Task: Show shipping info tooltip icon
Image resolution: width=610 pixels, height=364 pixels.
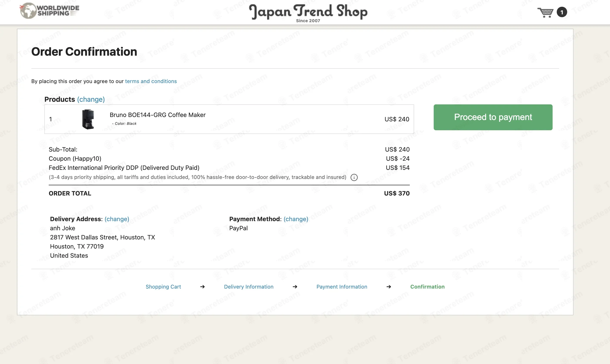Action: (354, 177)
